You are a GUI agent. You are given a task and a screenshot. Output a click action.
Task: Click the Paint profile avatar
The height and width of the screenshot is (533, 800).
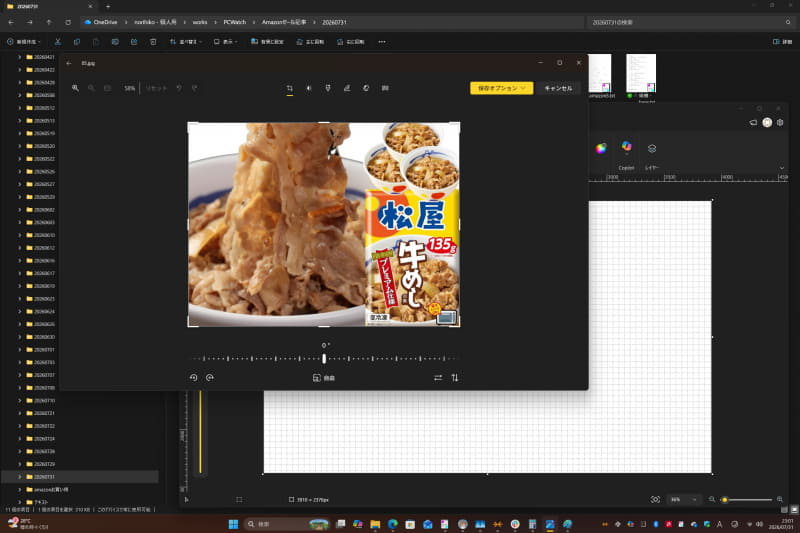767,122
